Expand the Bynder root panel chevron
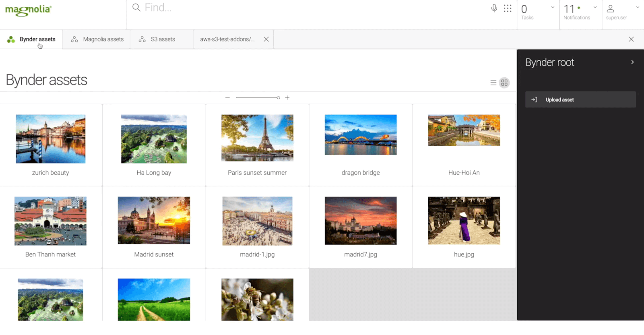The image size is (644, 335). pos(632,62)
